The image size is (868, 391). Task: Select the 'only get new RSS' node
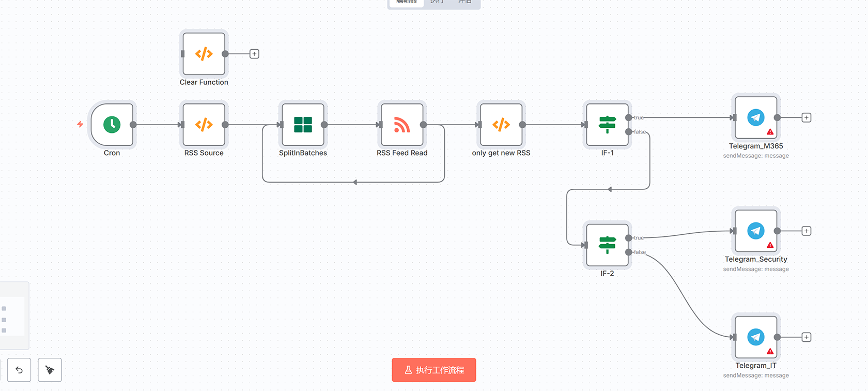point(501,125)
